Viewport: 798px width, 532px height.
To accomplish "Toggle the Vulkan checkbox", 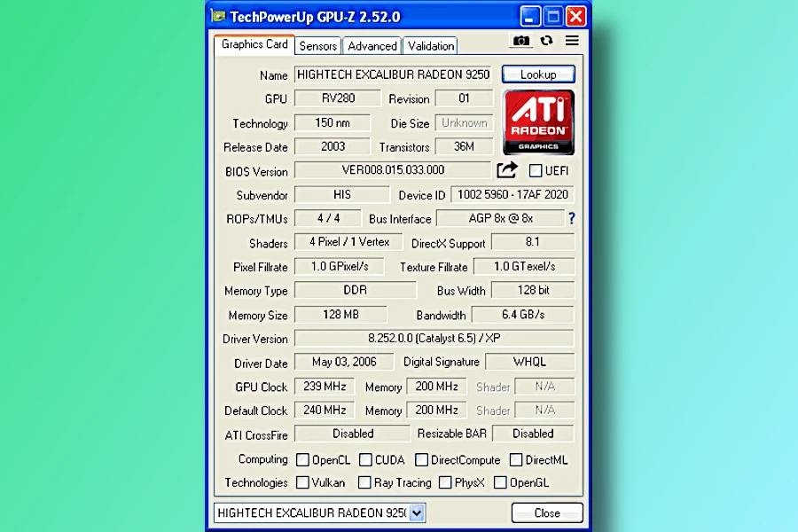I will point(302,482).
